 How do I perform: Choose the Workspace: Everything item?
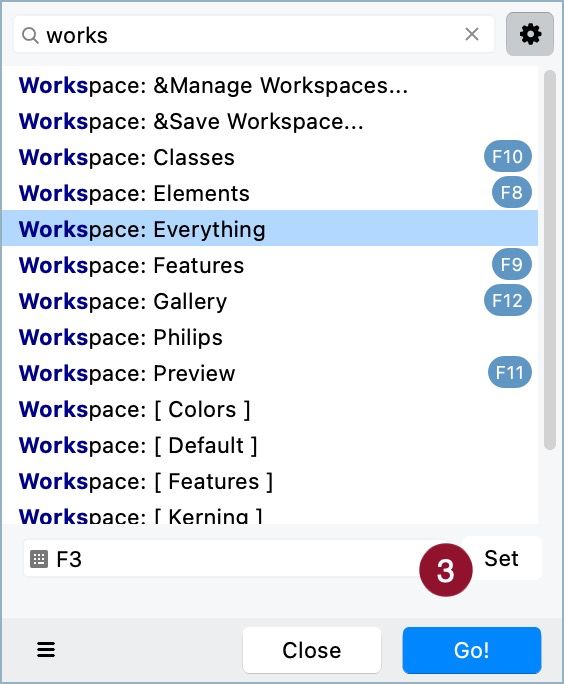pos(270,229)
